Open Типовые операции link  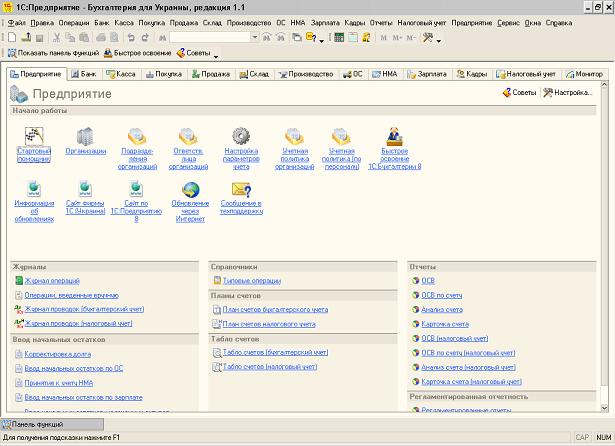[x=252, y=281]
